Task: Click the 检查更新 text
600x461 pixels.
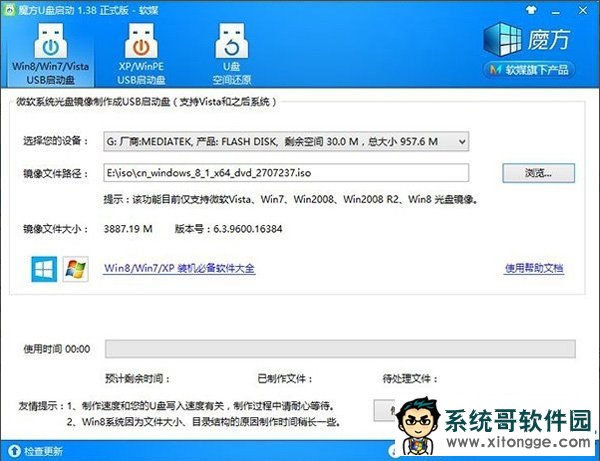Action: coord(43,451)
